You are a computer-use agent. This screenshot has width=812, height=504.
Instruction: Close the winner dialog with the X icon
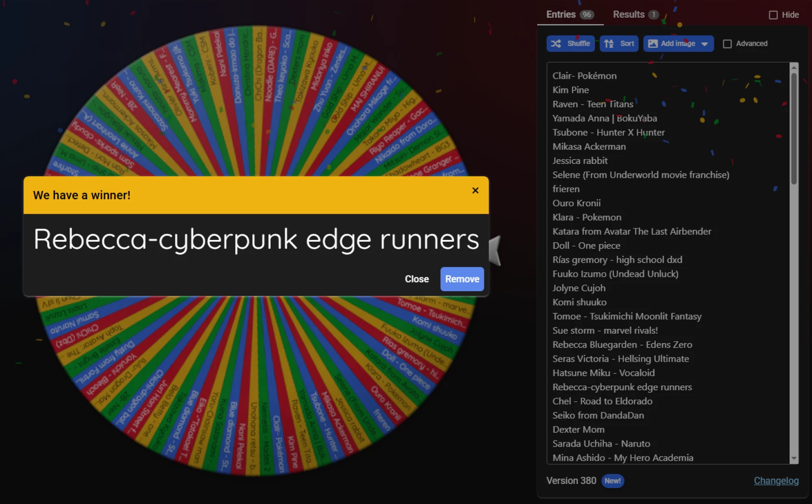475,190
